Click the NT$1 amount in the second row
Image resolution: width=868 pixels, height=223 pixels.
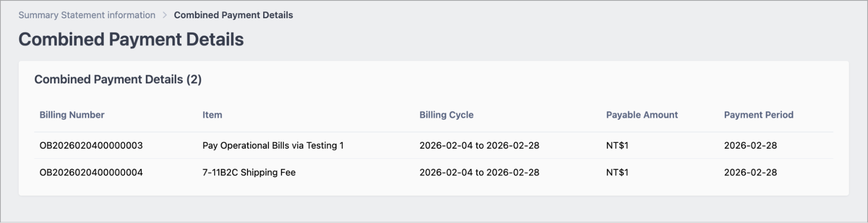pos(617,172)
